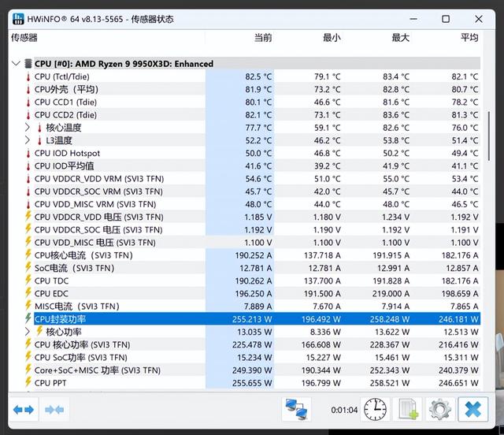504x435 pixels.
Task: Click the 255.213 W current package power value
Action: click(x=252, y=319)
